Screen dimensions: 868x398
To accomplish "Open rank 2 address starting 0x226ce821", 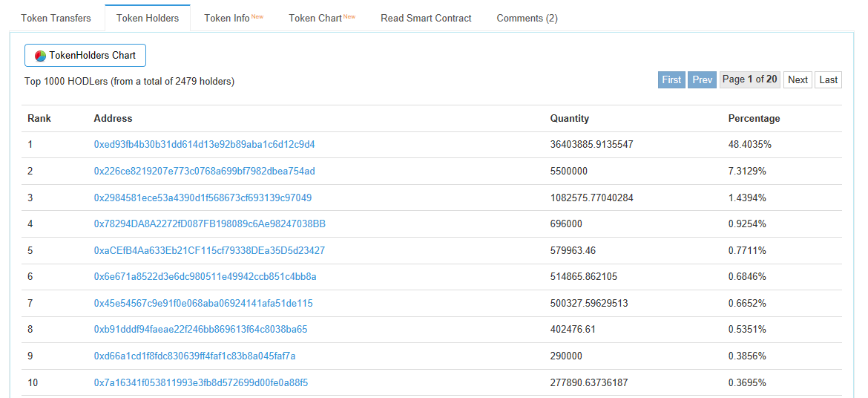I will pyautogui.click(x=204, y=171).
